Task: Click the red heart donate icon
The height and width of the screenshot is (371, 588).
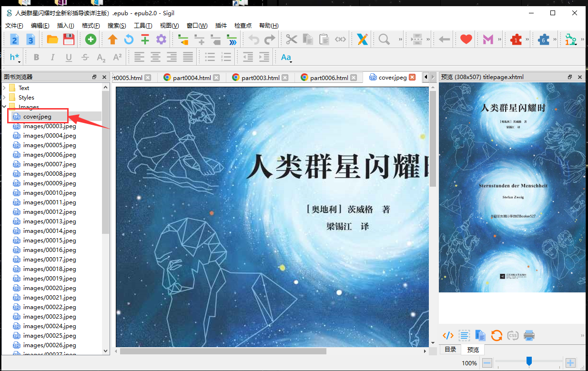Action: coord(466,40)
